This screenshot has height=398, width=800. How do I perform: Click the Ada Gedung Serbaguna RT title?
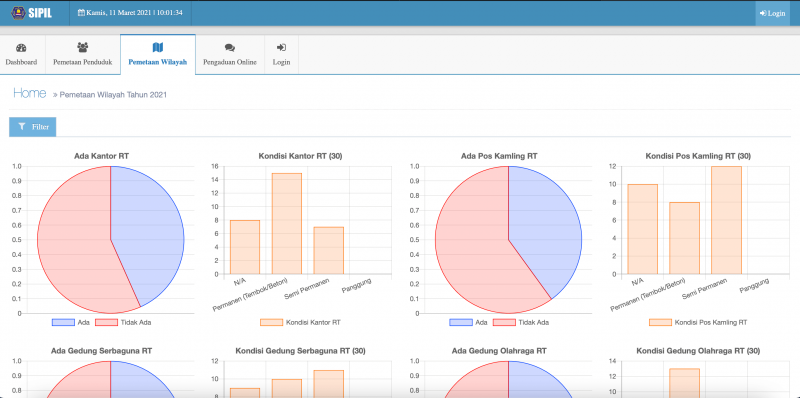[102, 351]
